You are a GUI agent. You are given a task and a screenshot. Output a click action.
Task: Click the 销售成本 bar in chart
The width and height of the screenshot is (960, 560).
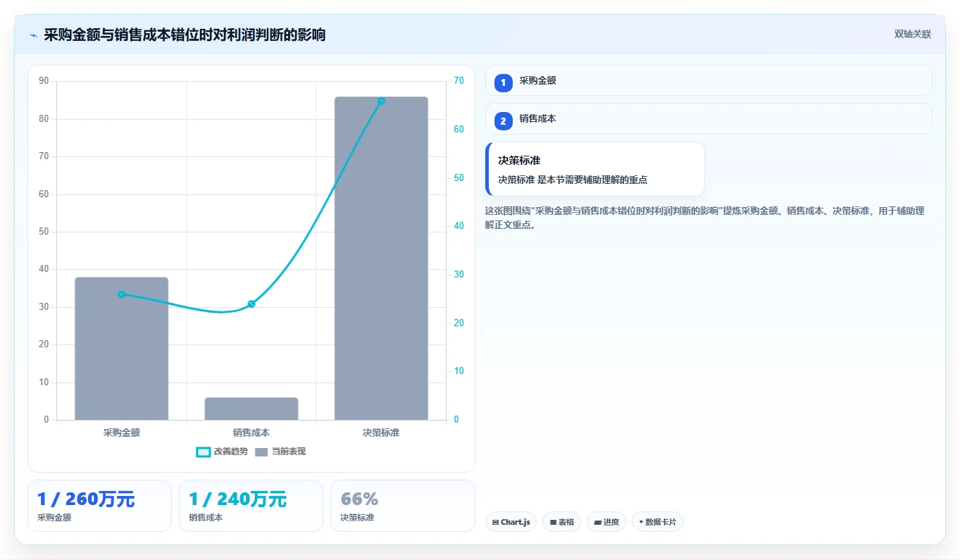(251, 409)
